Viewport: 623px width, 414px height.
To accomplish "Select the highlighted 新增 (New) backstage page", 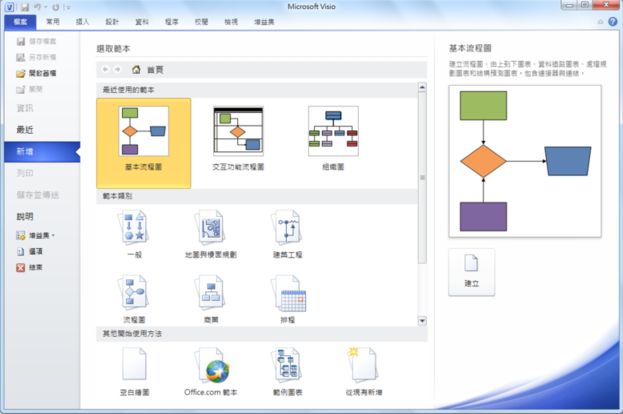I will click(x=42, y=151).
